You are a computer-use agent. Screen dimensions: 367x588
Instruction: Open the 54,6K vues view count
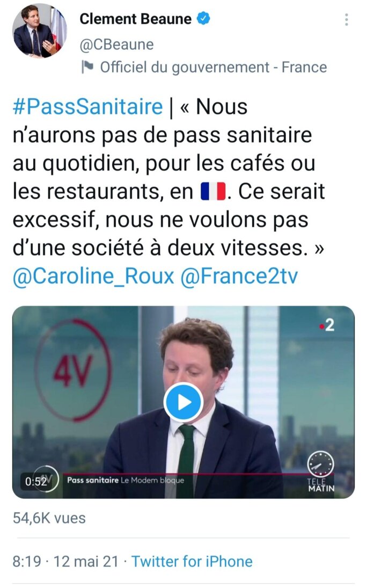[49, 518]
